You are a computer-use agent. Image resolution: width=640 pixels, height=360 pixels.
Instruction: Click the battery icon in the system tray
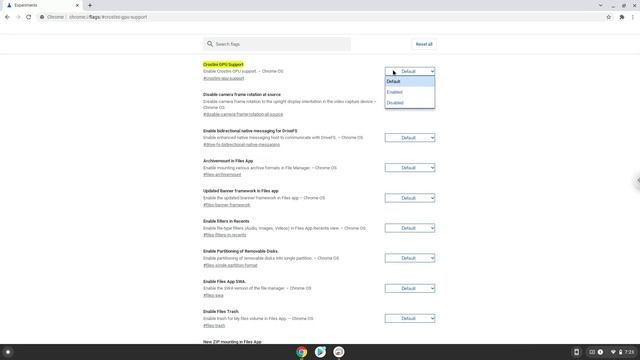620,352
